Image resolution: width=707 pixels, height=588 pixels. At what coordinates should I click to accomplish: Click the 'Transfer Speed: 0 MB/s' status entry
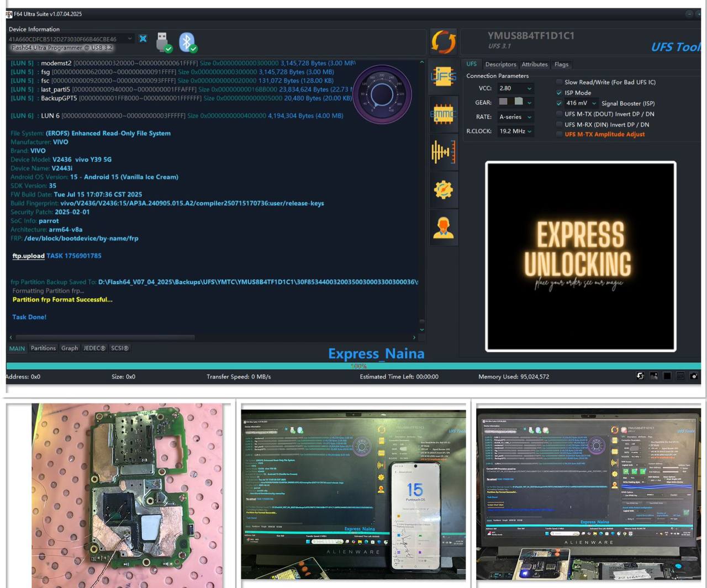coord(239,377)
